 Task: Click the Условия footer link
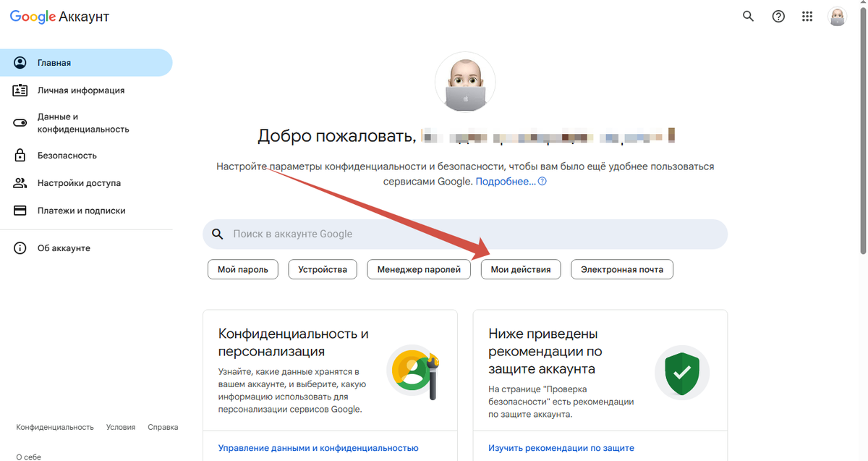click(x=121, y=427)
